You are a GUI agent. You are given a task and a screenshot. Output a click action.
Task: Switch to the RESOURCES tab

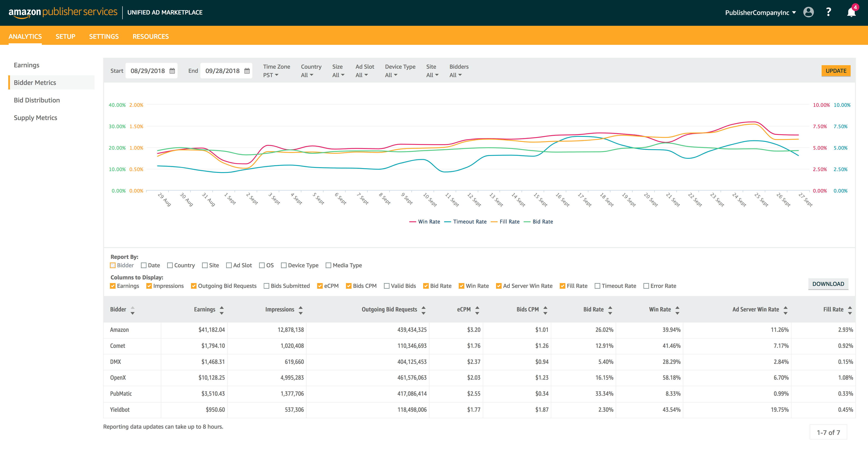coord(151,36)
